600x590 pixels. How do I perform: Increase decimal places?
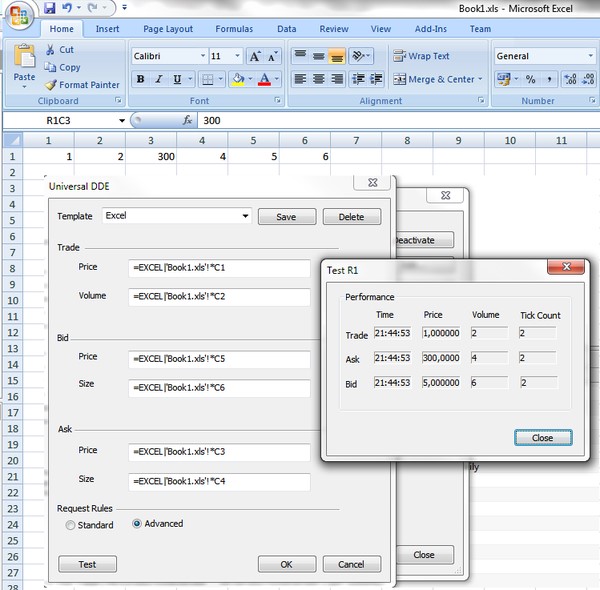click(570, 79)
